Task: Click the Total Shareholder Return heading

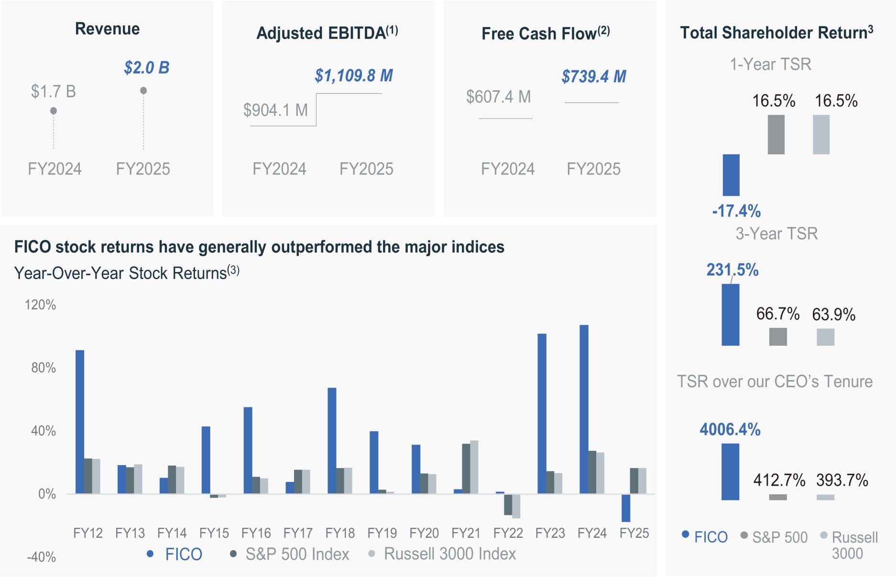Action: 776,33
